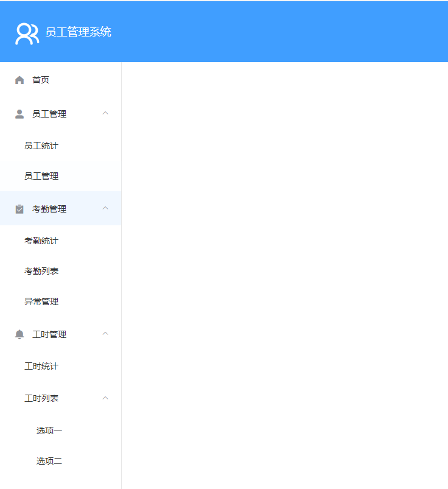The width and height of the screenshot is (448, 489).
Task: Choose 选项二 under 工时列表
Action: (x=60, y=461)
